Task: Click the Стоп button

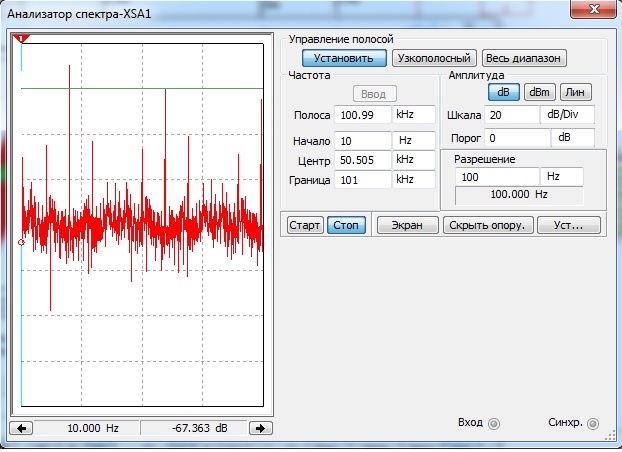Action: click(x=346, y=225)
